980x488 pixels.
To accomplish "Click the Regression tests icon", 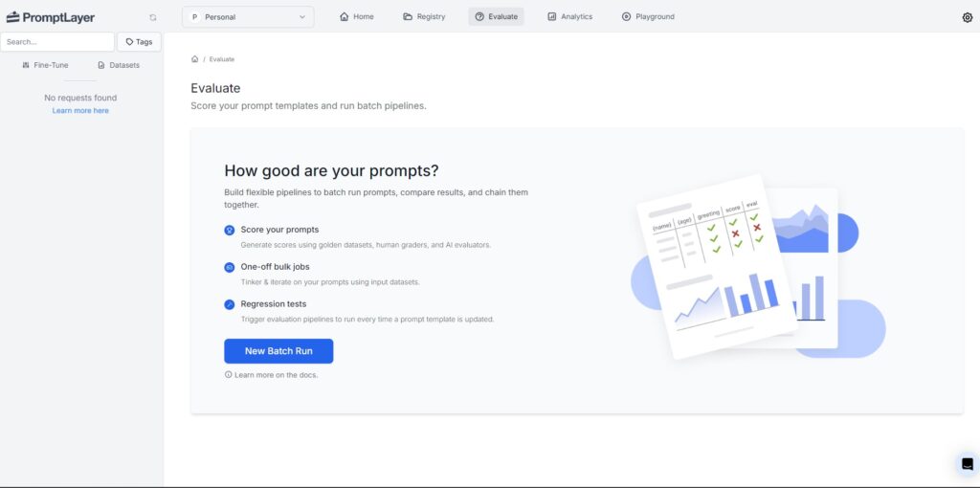I will click(230, 304).
